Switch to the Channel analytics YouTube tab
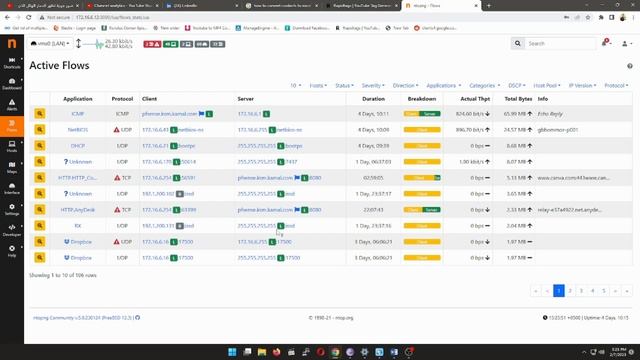The height and width of the screenshot is (360, 640). (x=122, y=6)
